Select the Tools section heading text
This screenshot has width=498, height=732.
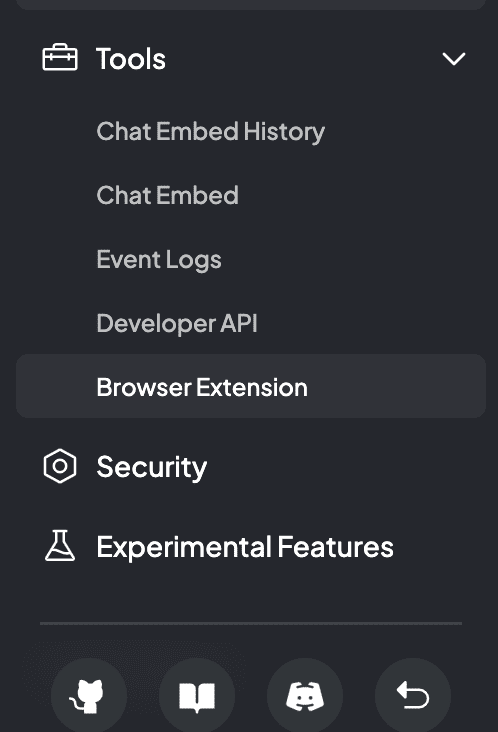click(x=131, y=59)
